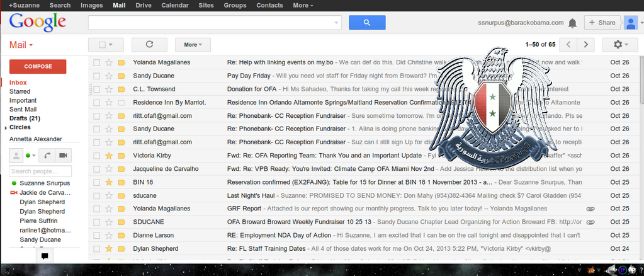The height and width of the screenshot is (276, 644).
Task: Open the settings gear dropdown
Action: (x=619, y=44)
